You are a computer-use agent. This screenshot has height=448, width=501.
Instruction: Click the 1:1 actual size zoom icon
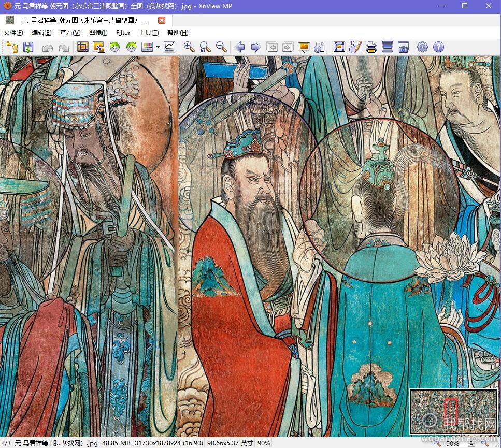[205, 47]
